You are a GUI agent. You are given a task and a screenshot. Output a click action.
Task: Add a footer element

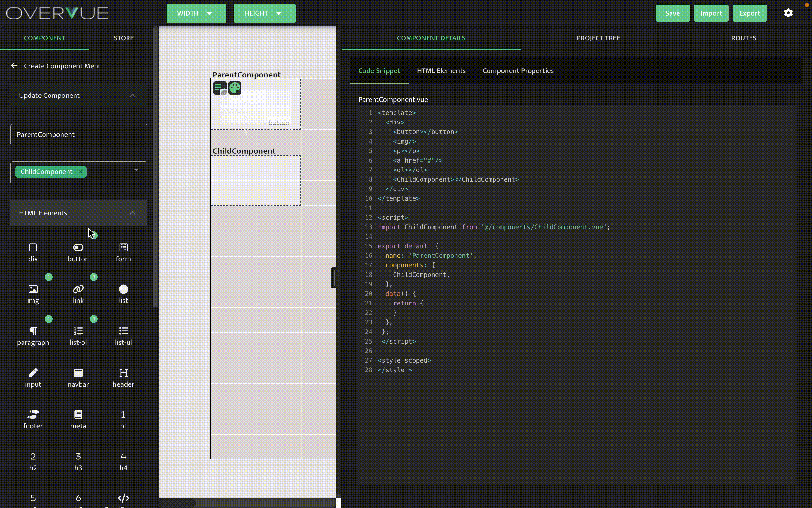(x=33, y=420)
